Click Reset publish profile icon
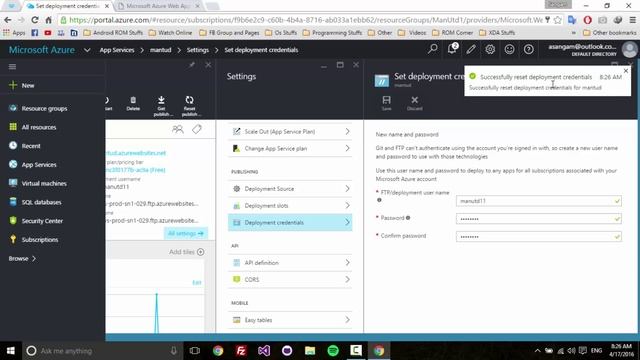The width and height of the screenshot is (640, 360). [x=189, y=106]
